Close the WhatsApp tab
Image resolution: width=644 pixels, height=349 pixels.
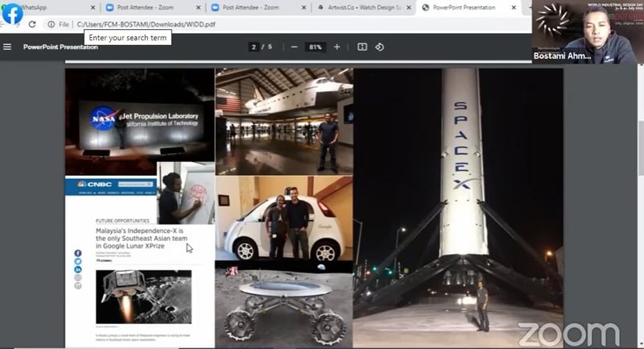pos(93,7)
